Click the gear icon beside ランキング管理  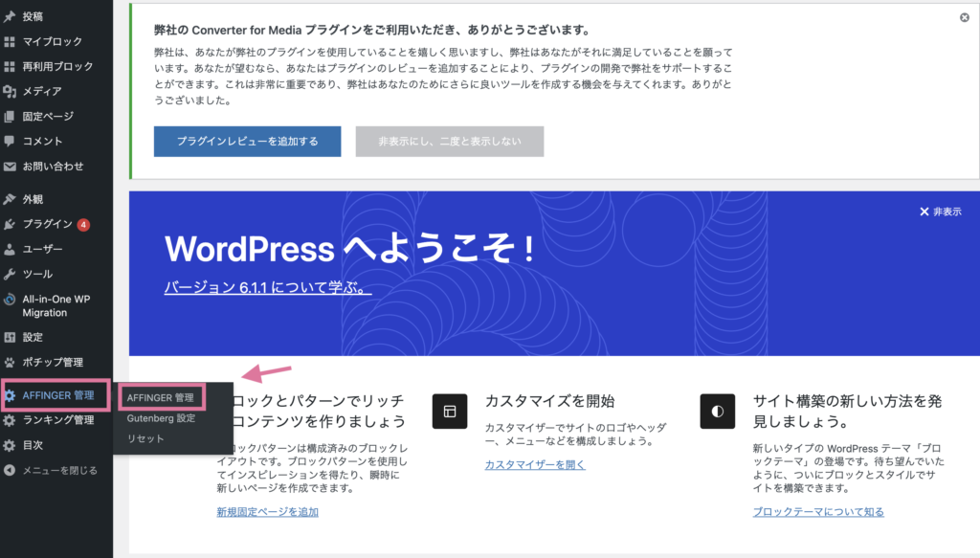click(x=10, y=420)
